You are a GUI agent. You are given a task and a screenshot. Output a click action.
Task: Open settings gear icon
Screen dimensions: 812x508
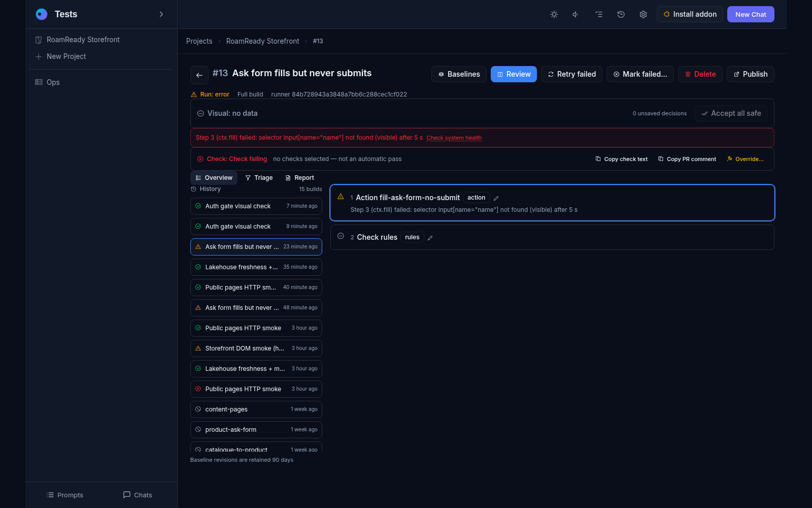[x=643, y=14]
